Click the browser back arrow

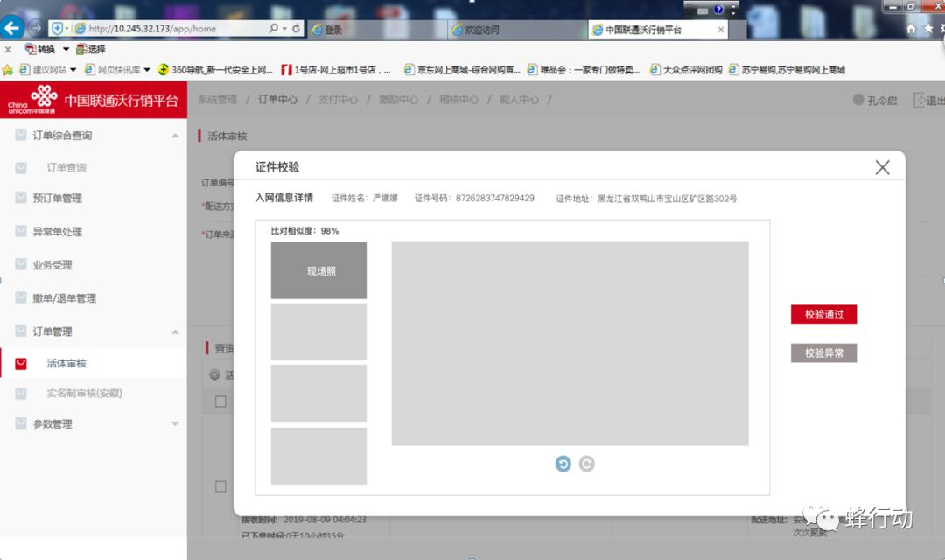(x=12, y=27)
